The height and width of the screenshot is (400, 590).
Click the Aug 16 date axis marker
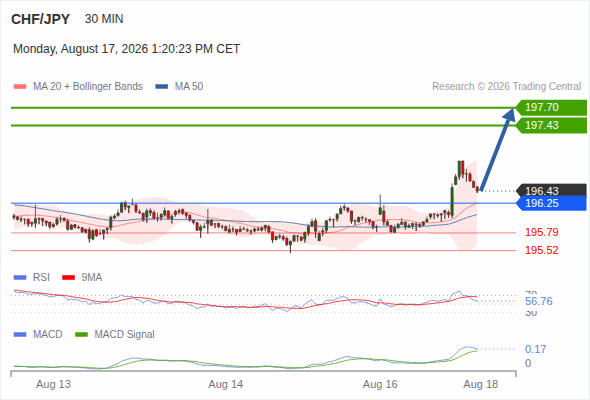coord(380,384)
